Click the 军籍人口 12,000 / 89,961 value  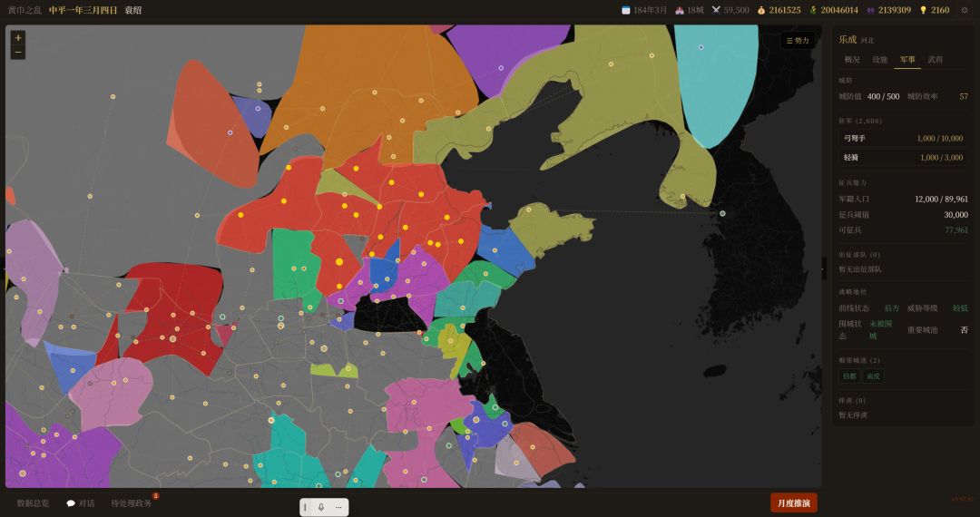[941, 199]
